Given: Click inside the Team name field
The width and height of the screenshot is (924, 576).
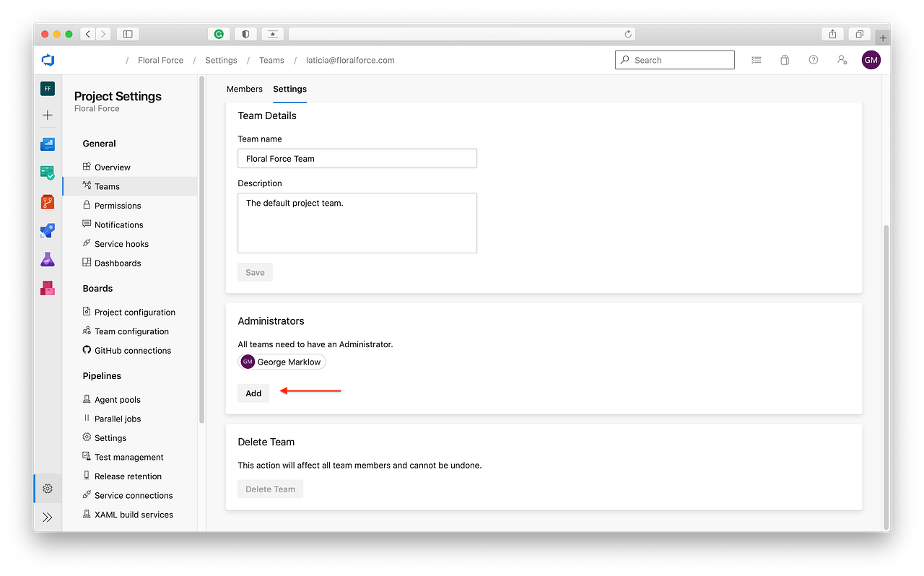Looking at the screenshot, I should coord(357,158).
